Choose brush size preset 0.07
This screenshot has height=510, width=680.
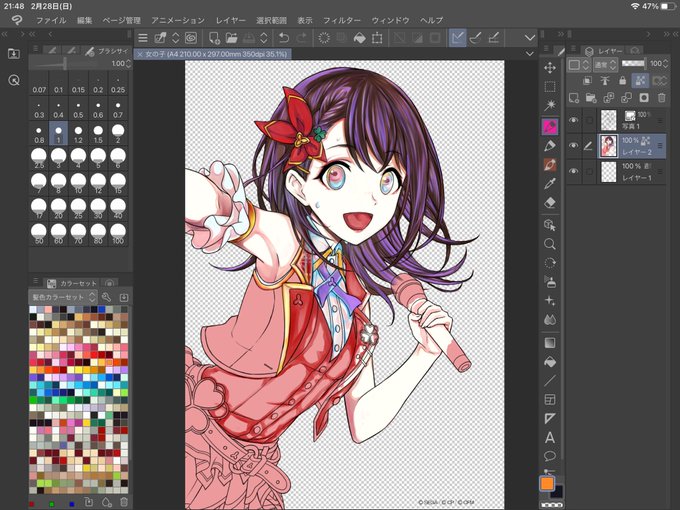[x=39, y=84]
